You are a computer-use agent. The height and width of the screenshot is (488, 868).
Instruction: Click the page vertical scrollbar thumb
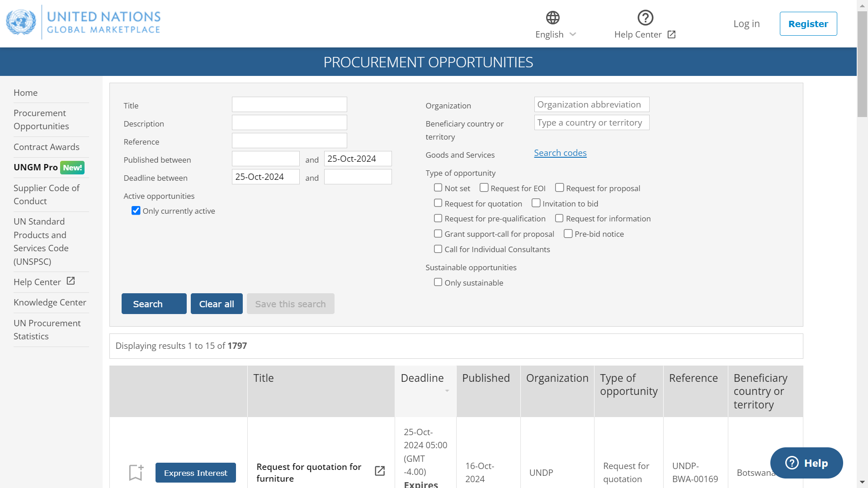point(862,63)
